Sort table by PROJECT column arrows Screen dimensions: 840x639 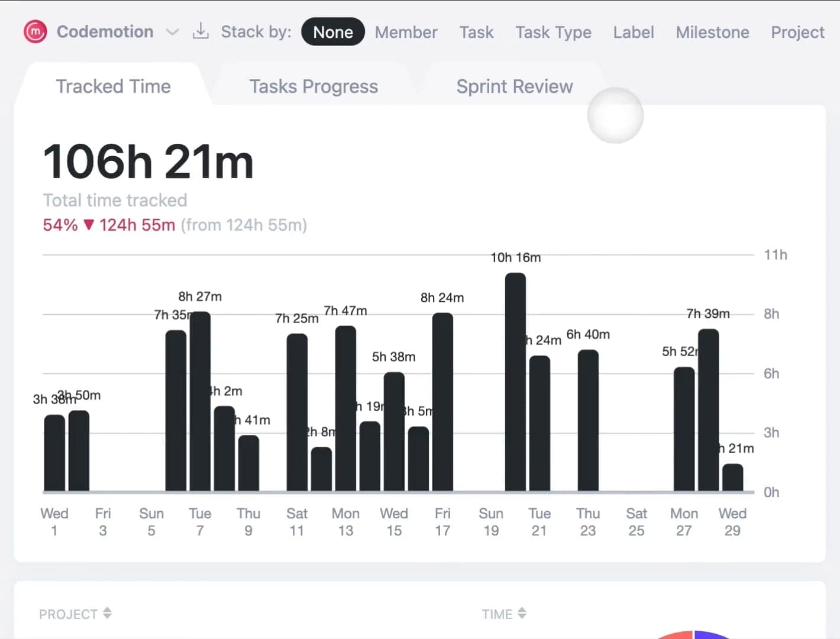107,613
